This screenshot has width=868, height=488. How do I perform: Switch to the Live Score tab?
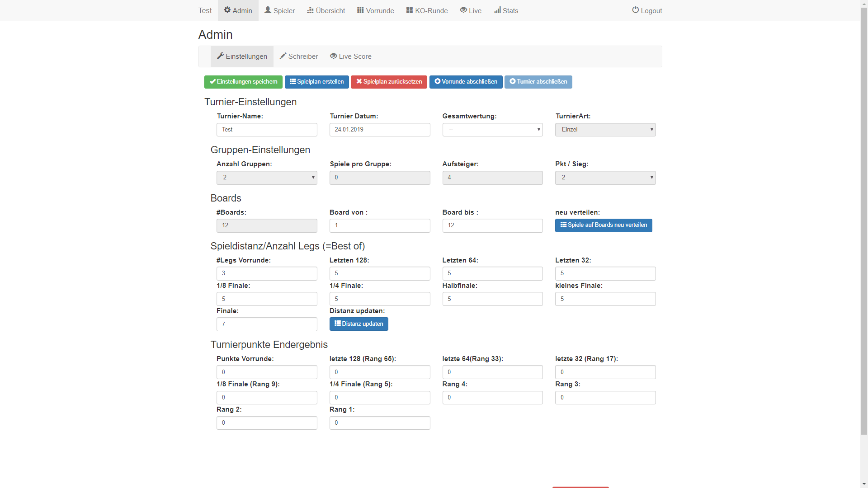[x=351, y=56]
